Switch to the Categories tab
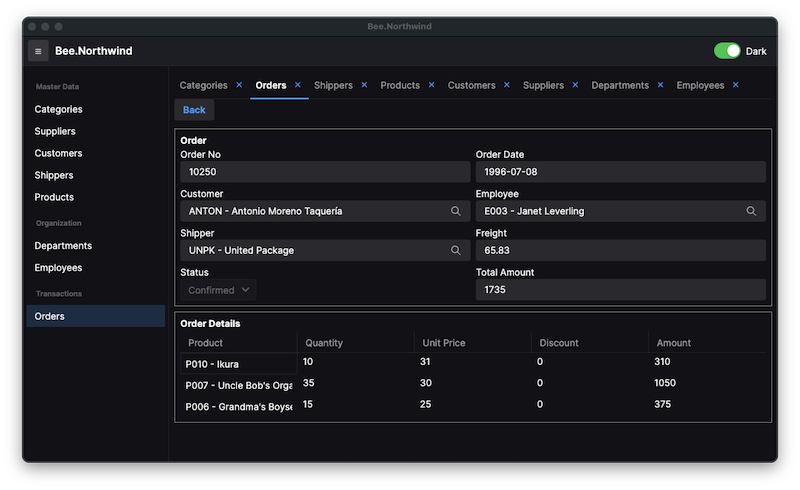The width and height of the screenshot is (800, 490). click(x=204, y=85)
